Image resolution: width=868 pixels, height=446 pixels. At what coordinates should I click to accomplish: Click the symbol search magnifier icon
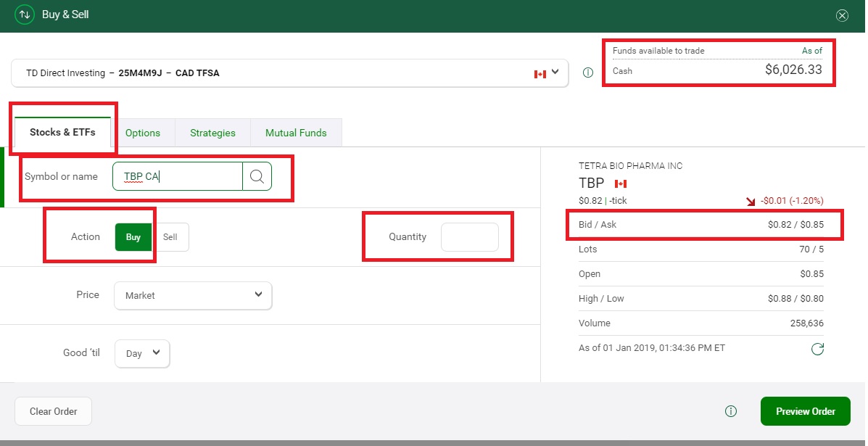(x=257, y=176)
